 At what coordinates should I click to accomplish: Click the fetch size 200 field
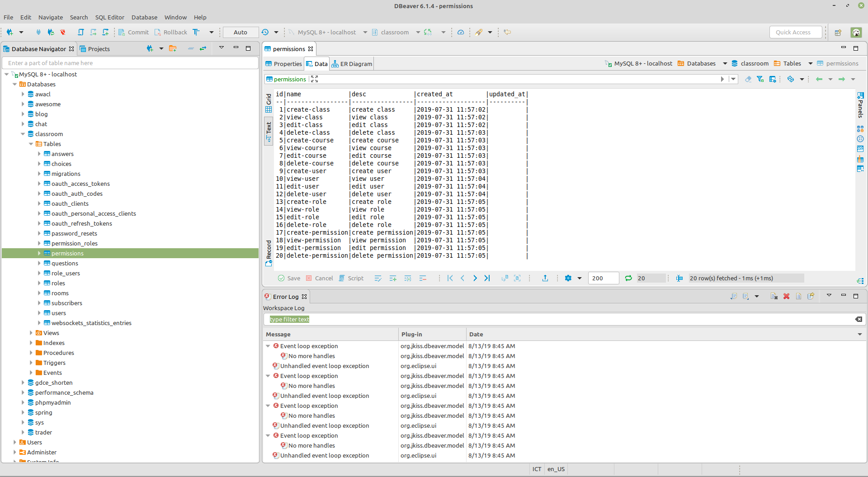coord(604,278)
